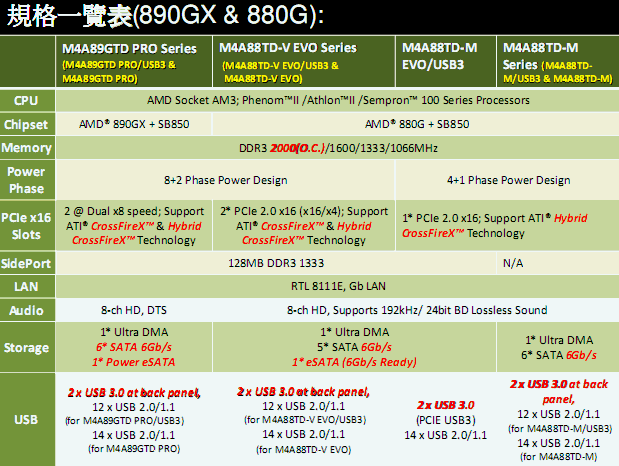
Task: Click the '1* PCIe 2.0 x16' Hybrid CrossFireX cell
Action: (x=508, y=226)
